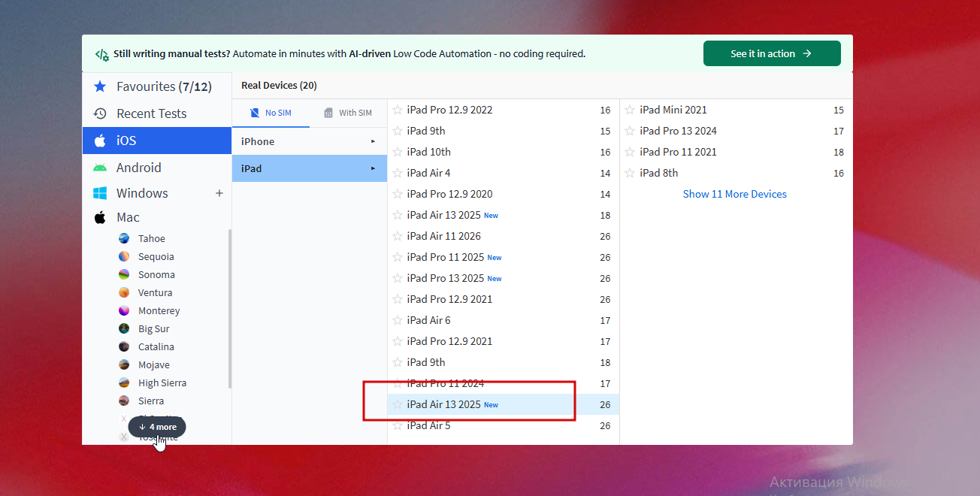This screenshot has height=496, width=980.
Task: Choose the Monterey macOS icon
Action: 124,310
